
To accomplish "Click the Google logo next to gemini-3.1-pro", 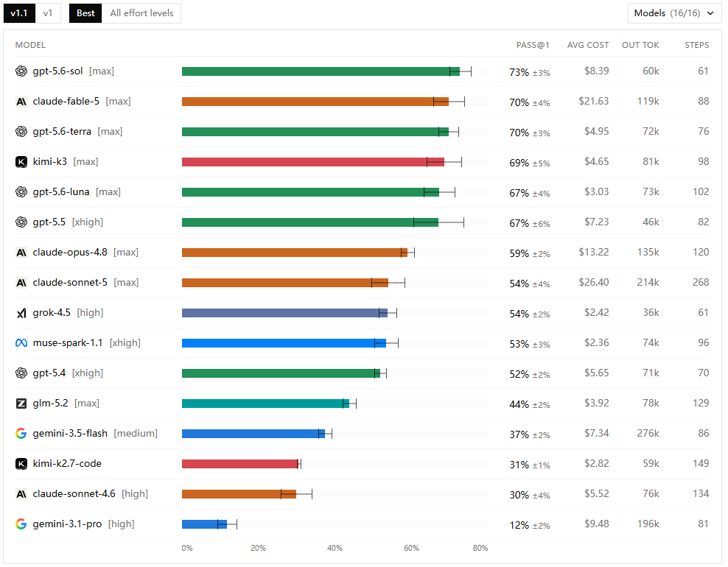I will coord(21,524).
